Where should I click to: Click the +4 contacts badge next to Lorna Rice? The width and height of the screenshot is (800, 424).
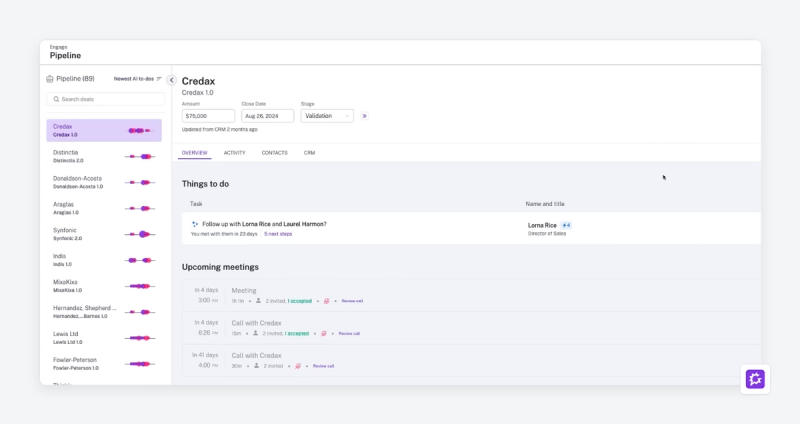click(566, 225)
